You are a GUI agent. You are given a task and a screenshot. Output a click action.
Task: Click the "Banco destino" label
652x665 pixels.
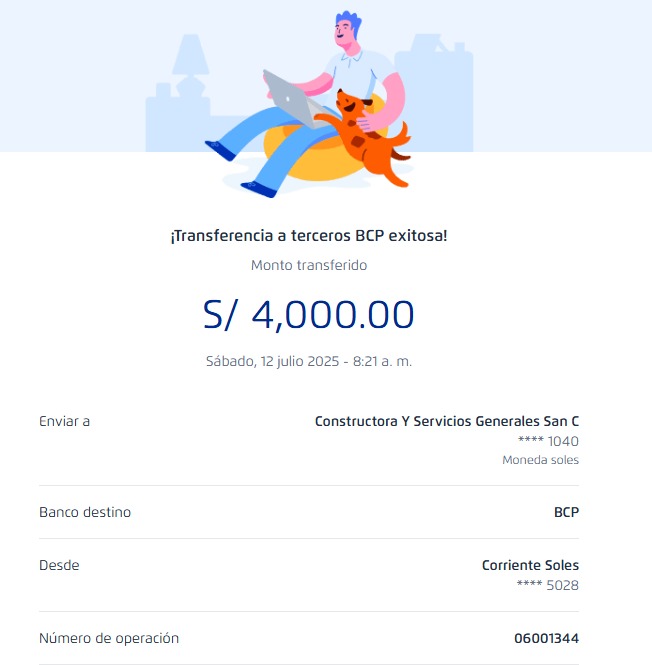click(x=85, y=512)
